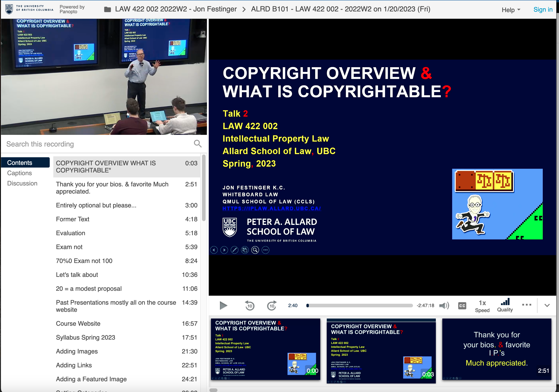Rewind 10 seconds button
The image size is (559, 392).
tap(249, 305)
